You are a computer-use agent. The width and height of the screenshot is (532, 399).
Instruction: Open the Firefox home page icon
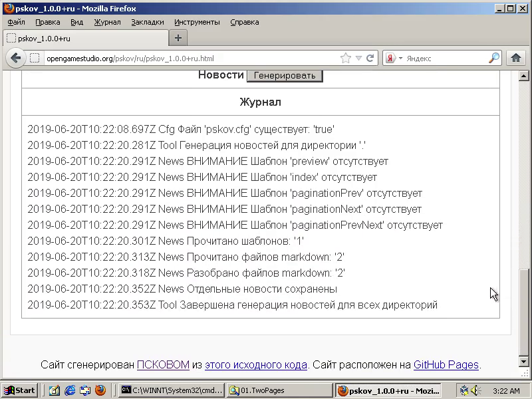515,58
